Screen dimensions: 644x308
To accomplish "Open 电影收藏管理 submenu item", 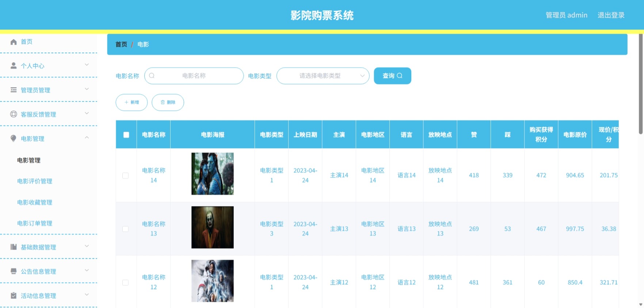I will click(x=35, y=202).
